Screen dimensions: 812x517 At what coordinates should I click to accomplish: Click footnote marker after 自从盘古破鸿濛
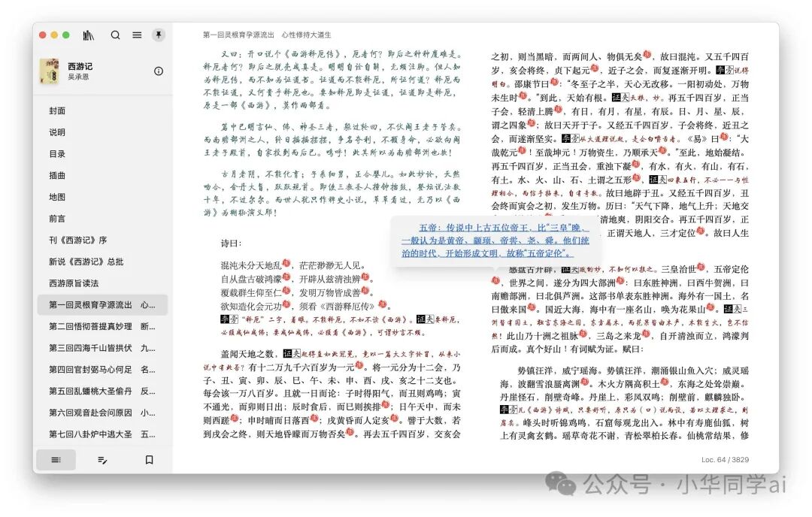coord(286,277)
